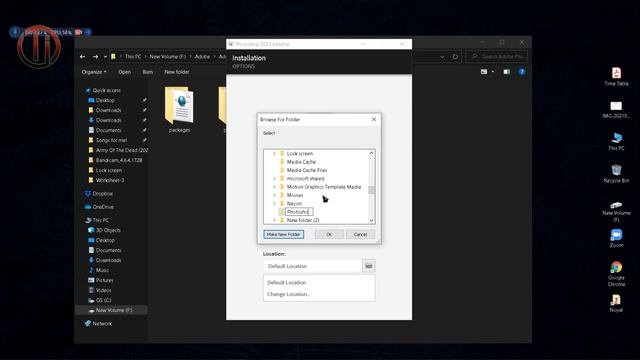The image size is (640, 360).
Task: Select Network in navigation pane
Action: click(x=98, y=324)
